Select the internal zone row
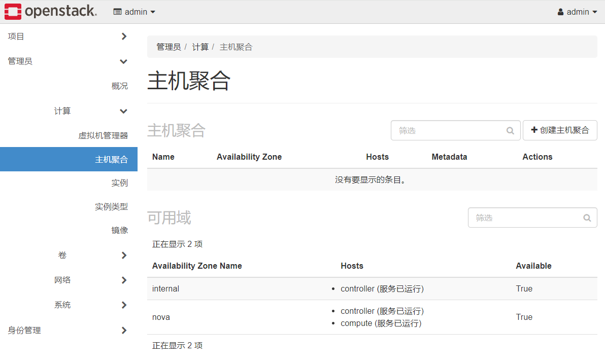 click(372, 289)
